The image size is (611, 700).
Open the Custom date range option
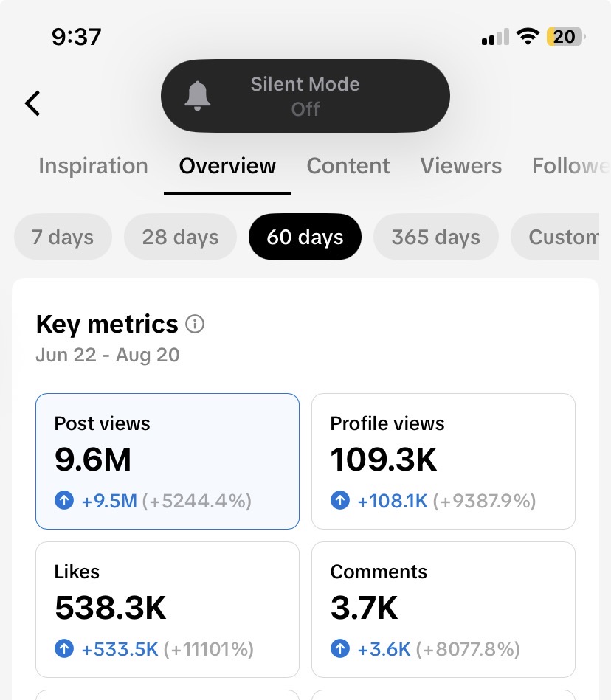[x=555, y=237]
